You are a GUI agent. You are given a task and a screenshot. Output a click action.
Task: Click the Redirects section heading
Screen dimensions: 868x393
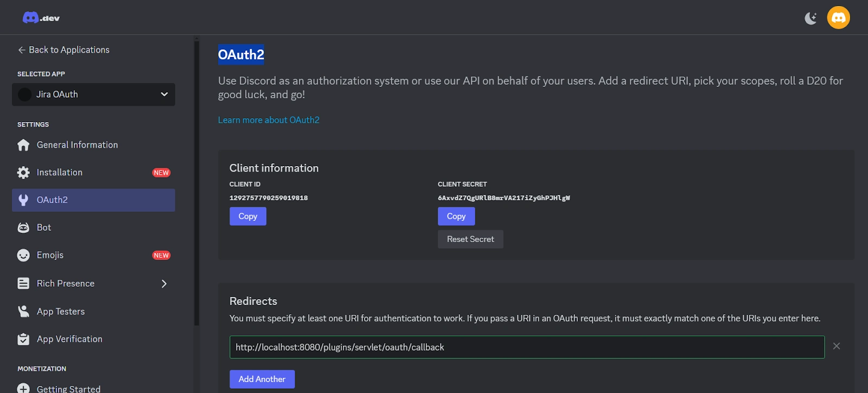coord(253,301)
